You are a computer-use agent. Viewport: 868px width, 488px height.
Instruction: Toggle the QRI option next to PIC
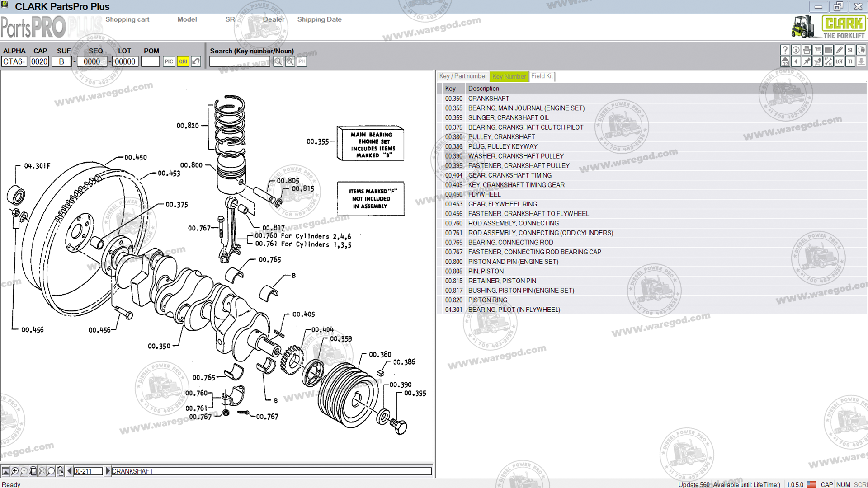pos(183,61)
